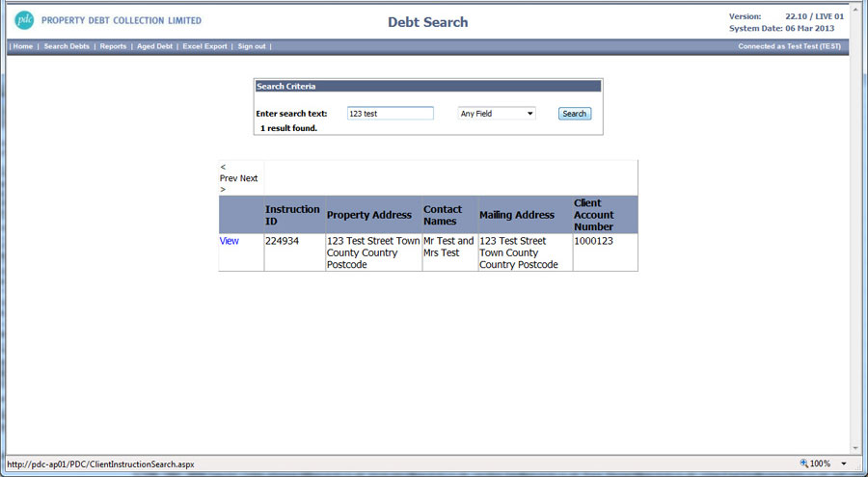Screen dimensions: 868x477
Task: Click the Version 22.10 / LIVE 01 text
Action: coord(786,16)
